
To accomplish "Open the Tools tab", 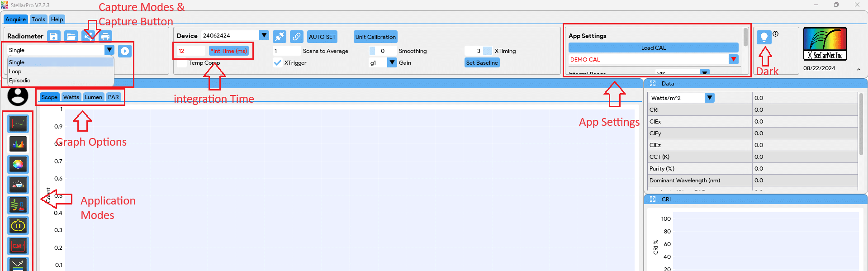I will 38,19.
